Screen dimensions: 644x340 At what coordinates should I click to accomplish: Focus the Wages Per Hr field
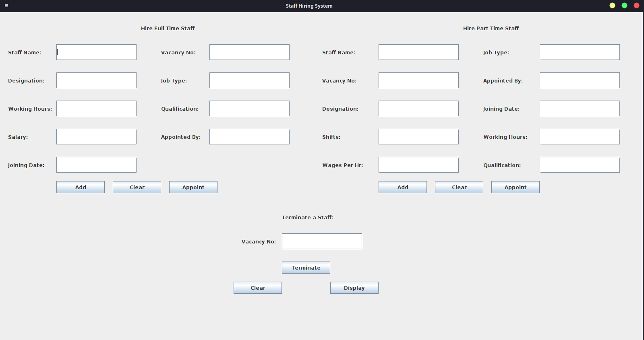(418, 165)
